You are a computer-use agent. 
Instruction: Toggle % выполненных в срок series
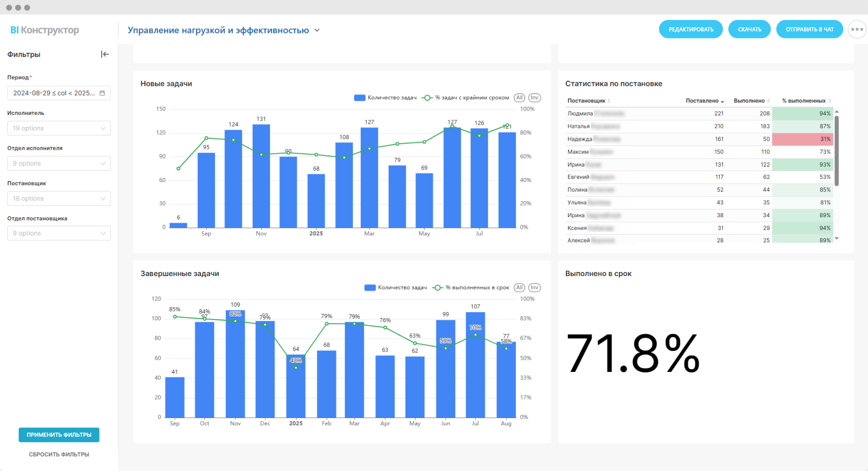(x=471, y=288)
